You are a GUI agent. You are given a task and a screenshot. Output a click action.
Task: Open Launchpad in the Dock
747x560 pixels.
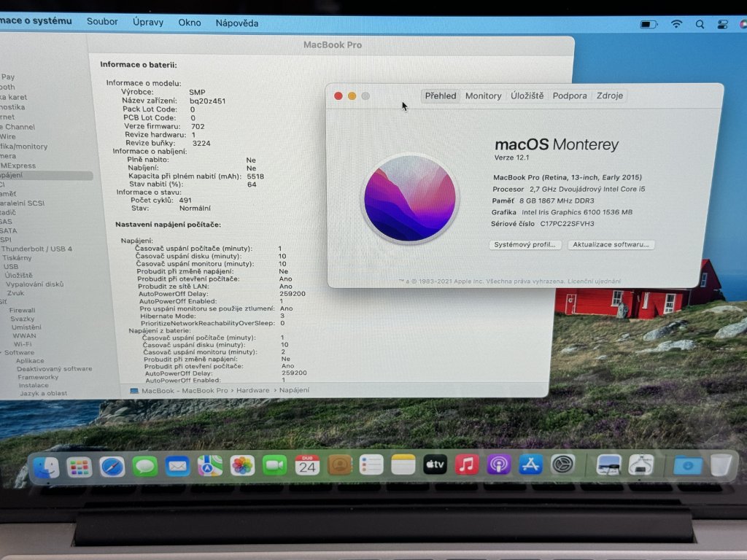(x=79, y=467)
